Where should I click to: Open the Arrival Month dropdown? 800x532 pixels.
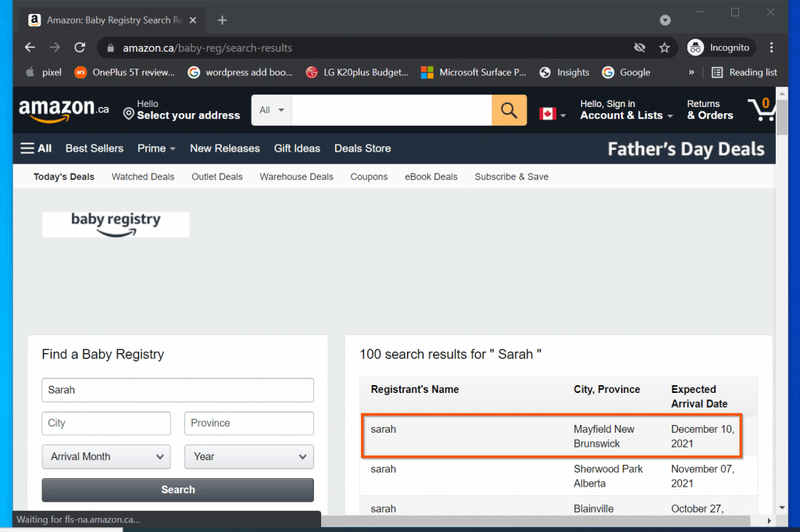(x=106, y=457)
